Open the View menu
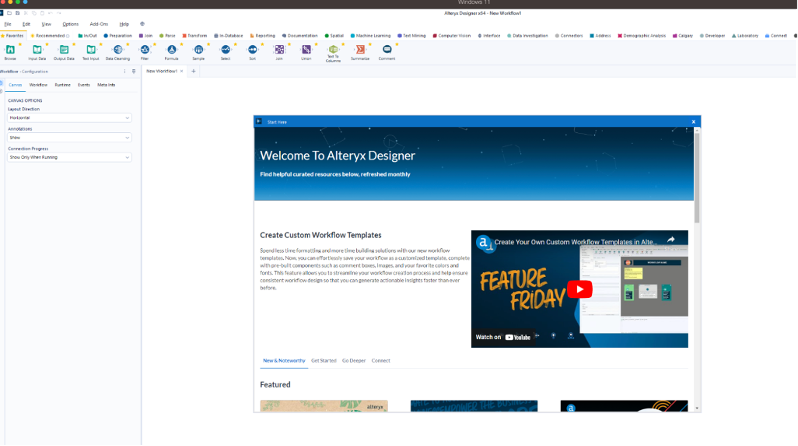This screenshot has height=446, width=798. [x=46, y=24]
